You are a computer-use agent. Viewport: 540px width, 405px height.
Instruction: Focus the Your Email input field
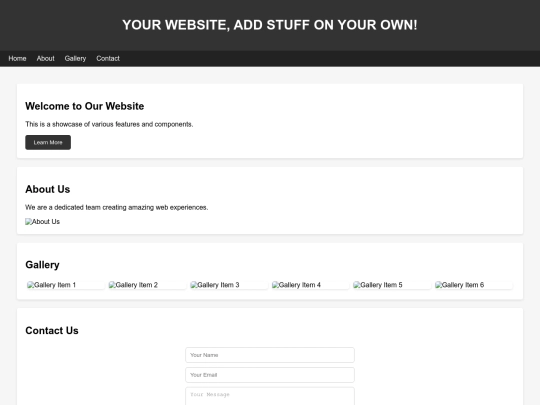[270, 375]
